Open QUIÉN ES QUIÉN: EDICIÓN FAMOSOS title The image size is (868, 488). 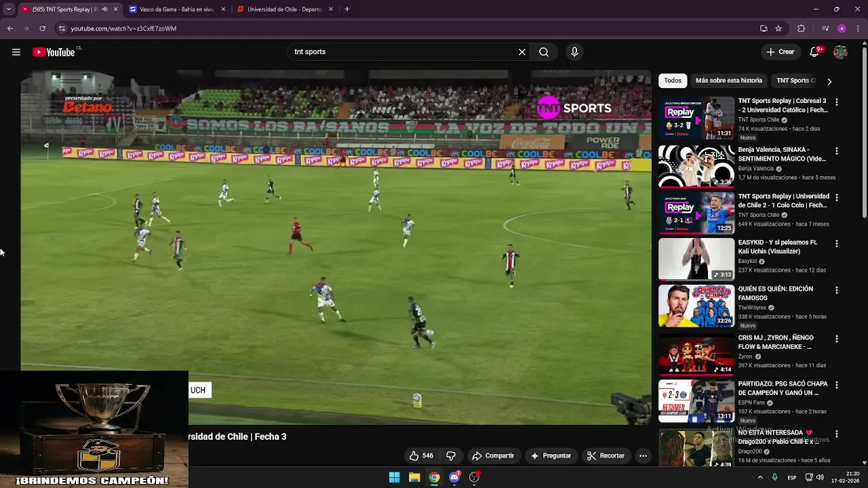coord(776,293)
